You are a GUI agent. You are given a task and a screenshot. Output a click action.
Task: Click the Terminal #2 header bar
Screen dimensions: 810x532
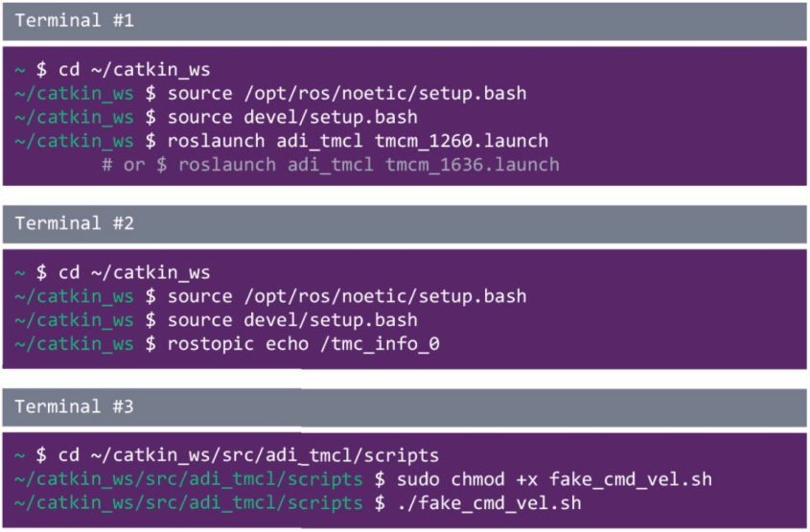pos(405,223)
